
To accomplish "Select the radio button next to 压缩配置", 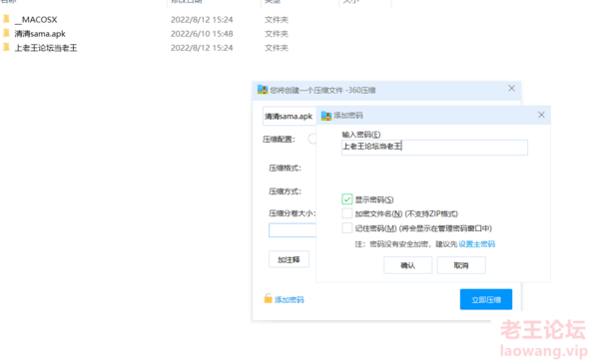I will pyautogui.click(x=312, y=139).
